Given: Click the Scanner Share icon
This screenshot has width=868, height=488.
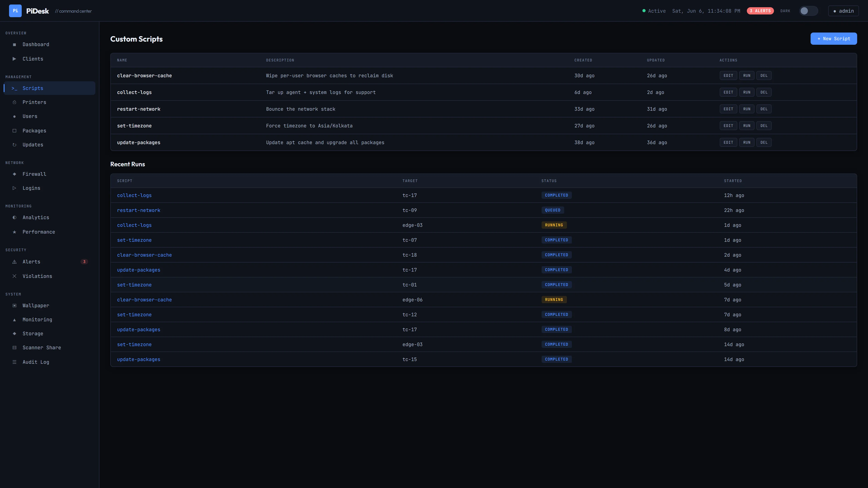Looking at the screenshot, I should click(x=14, y=347).
